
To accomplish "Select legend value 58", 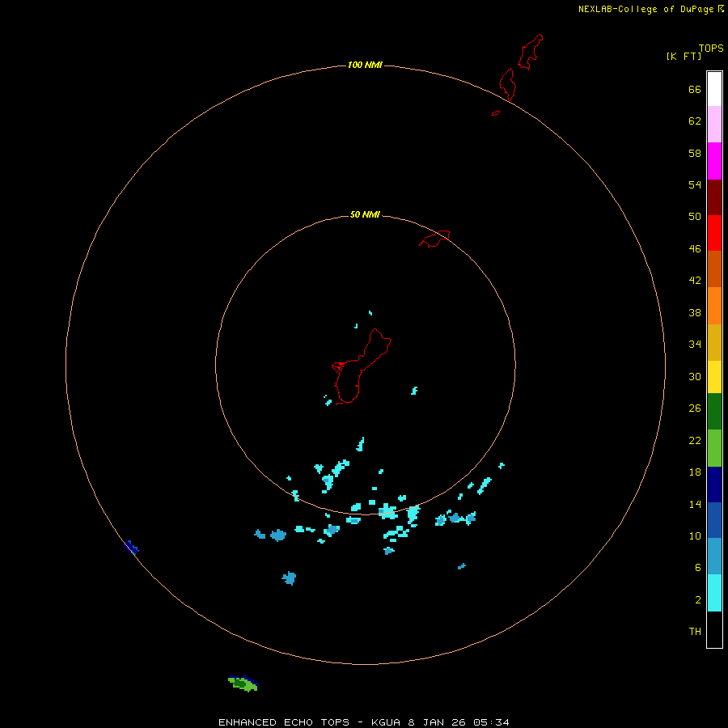I will click(695, 153).
